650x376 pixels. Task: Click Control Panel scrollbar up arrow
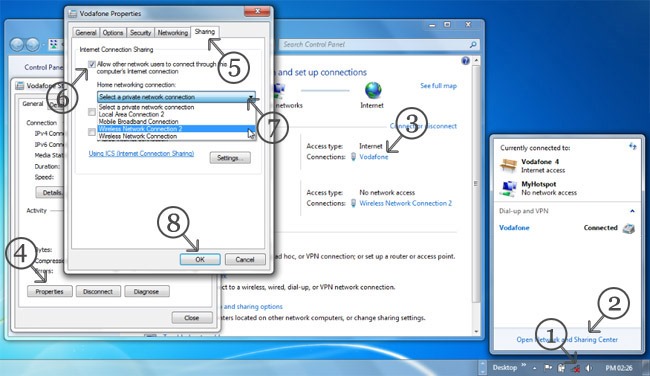(x=476, y=61)
